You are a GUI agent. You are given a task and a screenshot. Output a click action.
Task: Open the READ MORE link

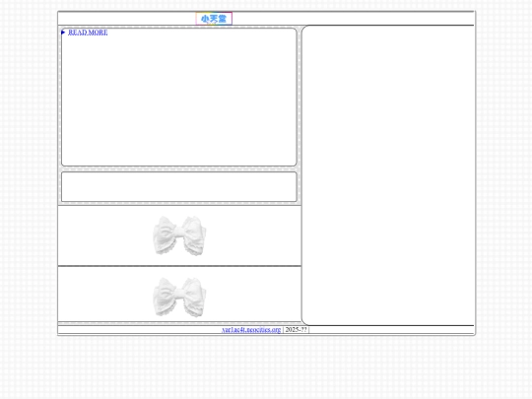click(88, 33)
